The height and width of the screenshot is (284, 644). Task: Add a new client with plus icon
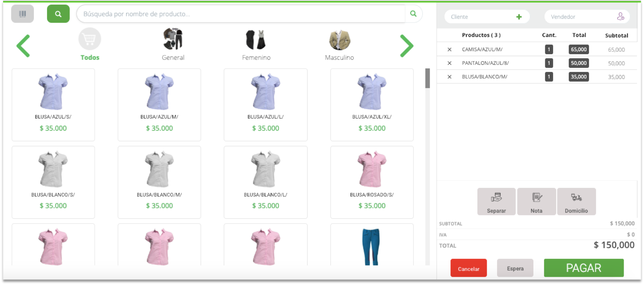pos(519,17)
